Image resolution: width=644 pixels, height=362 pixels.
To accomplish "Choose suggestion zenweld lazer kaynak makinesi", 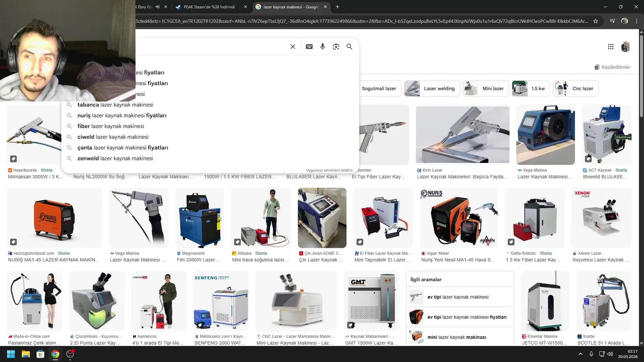I will click(210, 158).
